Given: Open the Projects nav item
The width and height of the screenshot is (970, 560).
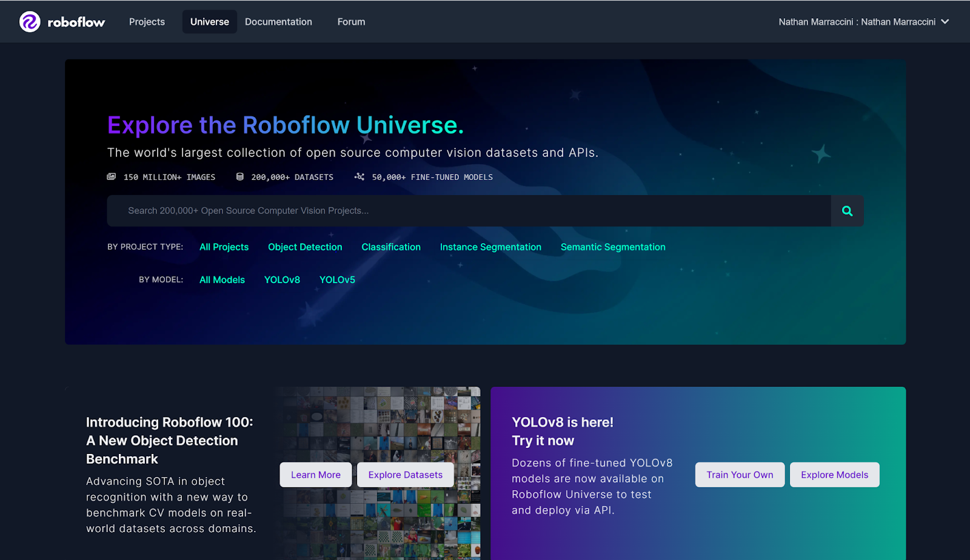Looking at the screenshot, I should (x=147, y=22).
